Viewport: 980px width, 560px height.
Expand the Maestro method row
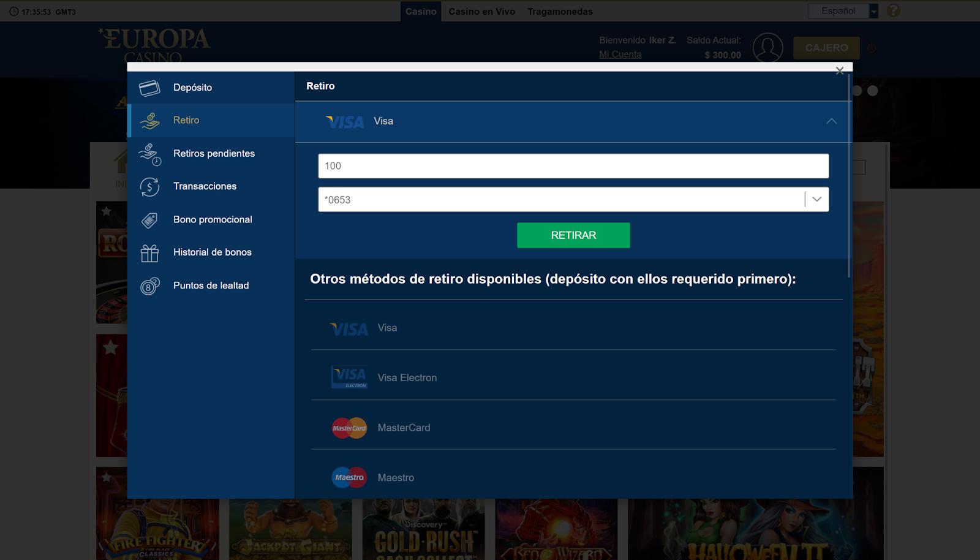[573, 477]
